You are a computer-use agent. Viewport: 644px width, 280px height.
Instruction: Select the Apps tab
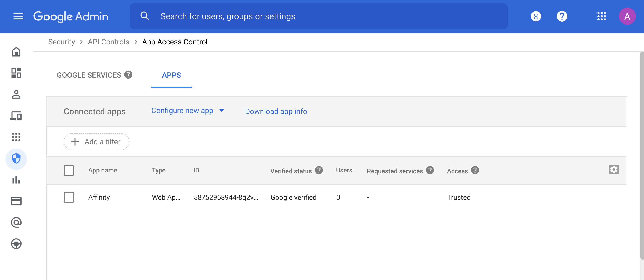[171, 75]
